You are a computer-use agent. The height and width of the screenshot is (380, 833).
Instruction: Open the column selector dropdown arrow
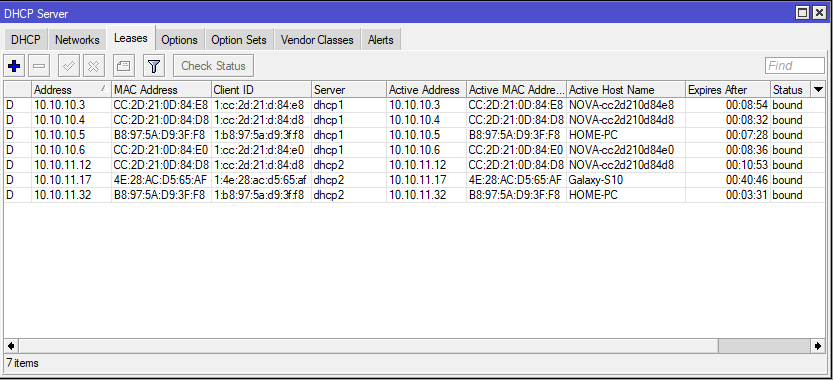[x=818, y=89]
